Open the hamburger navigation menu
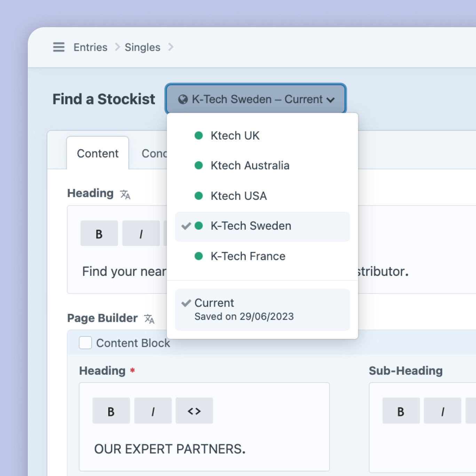The height and width of the screenshot is (476, 476). (59, 47)
